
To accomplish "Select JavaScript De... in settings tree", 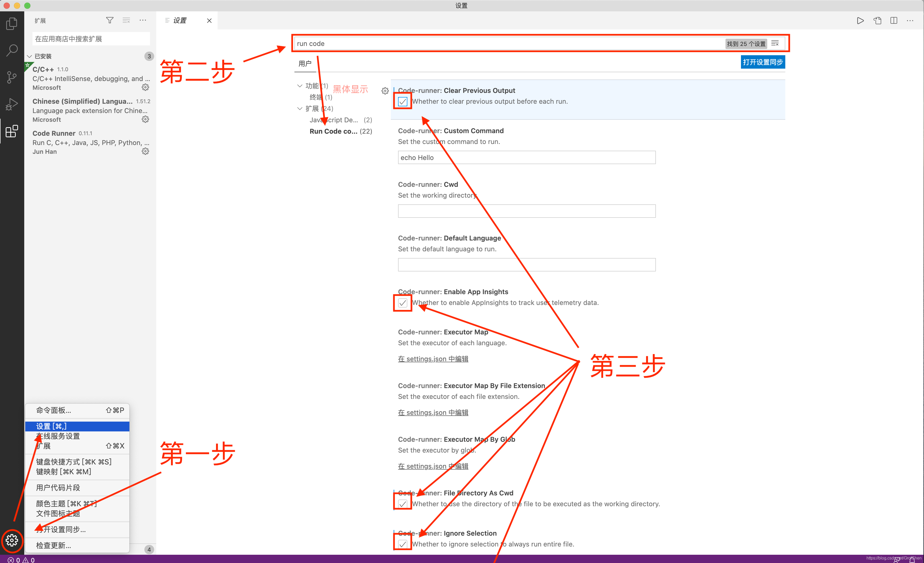I will (x=341, y=120).
